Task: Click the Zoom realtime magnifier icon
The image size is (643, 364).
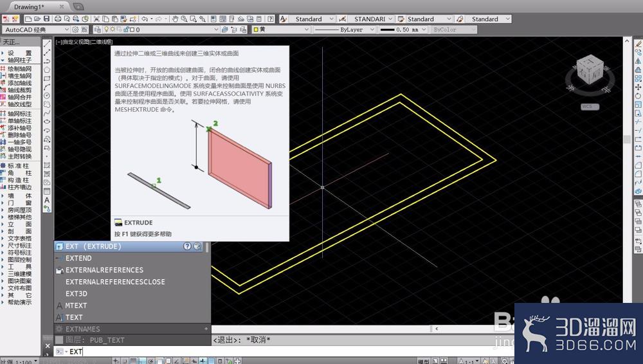Action: point(184,19)
